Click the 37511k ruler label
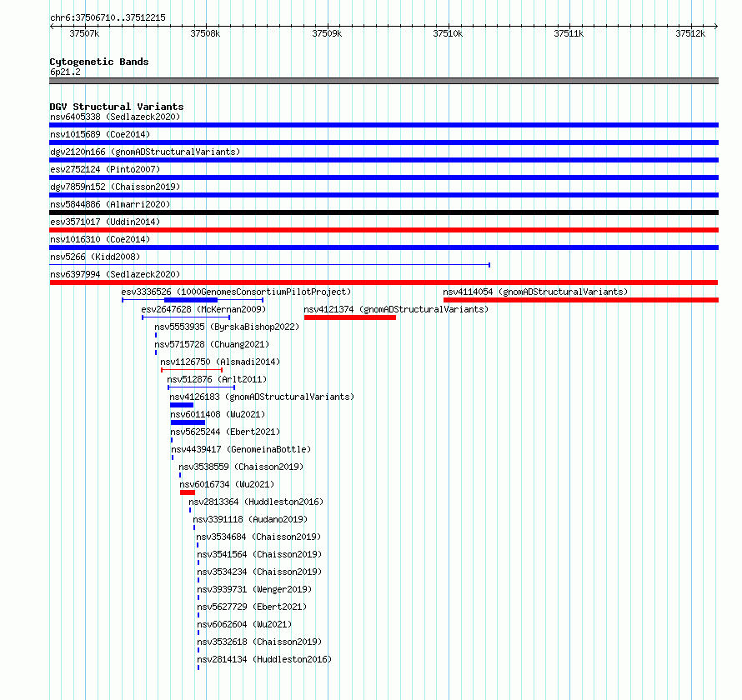The height and width of the screenshot is (700, 742). pyautogui.click(x=569, y=33)
